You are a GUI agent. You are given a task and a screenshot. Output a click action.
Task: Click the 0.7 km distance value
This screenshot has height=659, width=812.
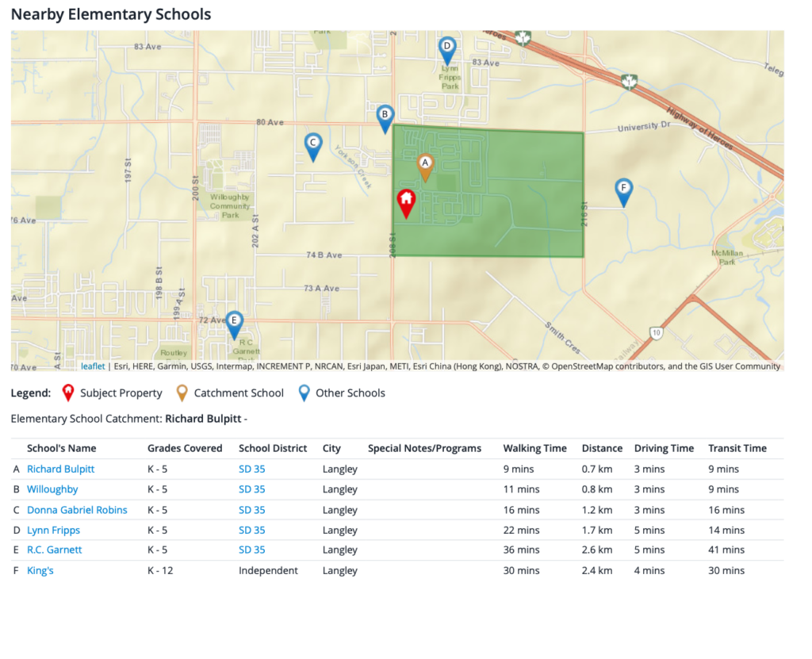[597, 469]
